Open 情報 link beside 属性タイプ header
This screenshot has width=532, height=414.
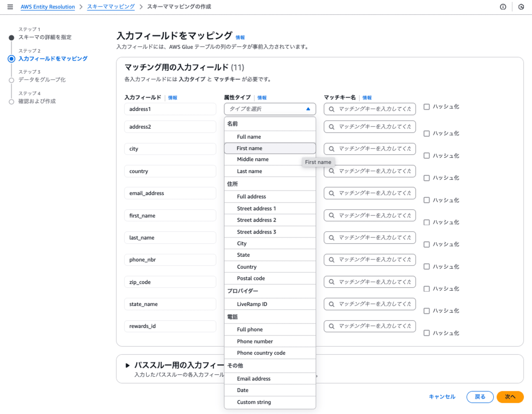(x=262, y=98)
